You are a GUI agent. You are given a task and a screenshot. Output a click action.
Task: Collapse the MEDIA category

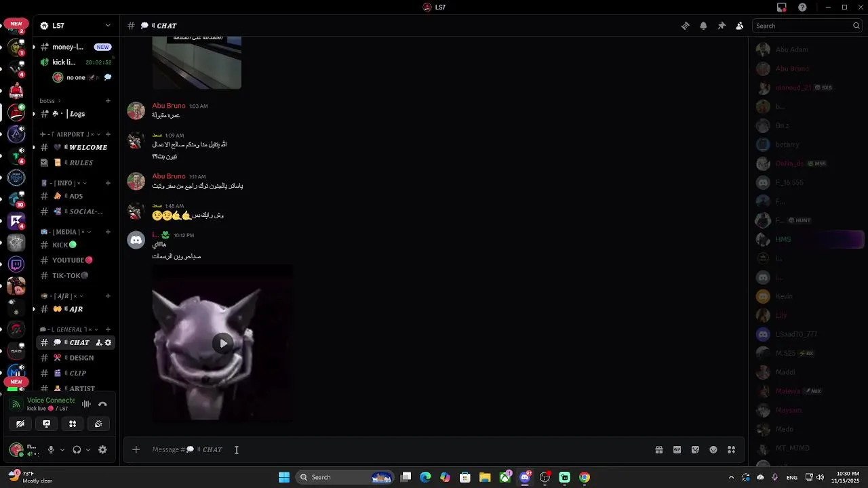[66, 232]
